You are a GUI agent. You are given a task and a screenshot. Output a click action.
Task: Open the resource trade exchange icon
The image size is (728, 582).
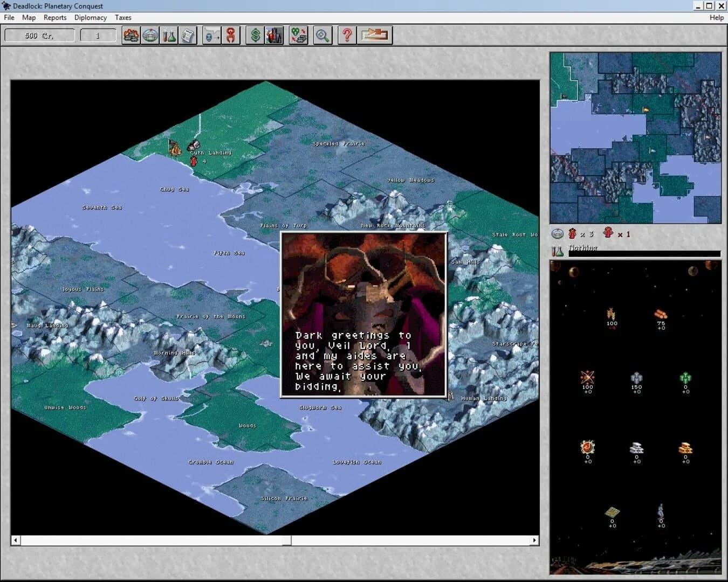pos(299,35)
